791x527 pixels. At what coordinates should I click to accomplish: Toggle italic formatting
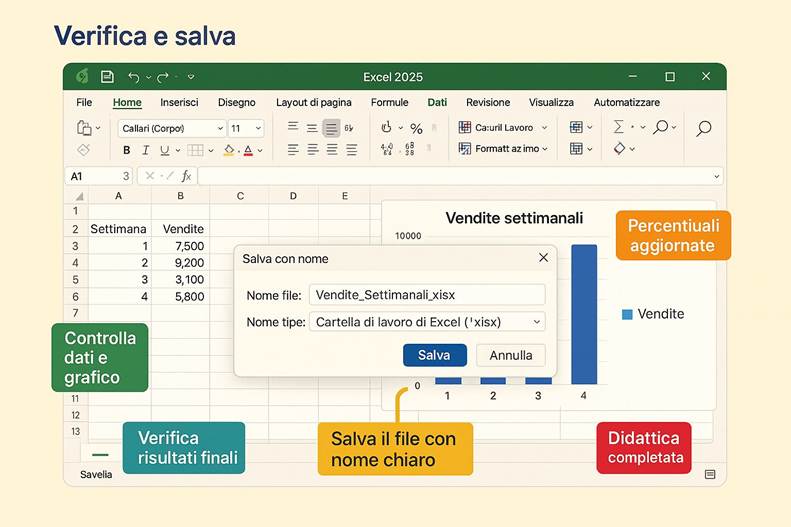pyautogui.click(x=145, y=150)
